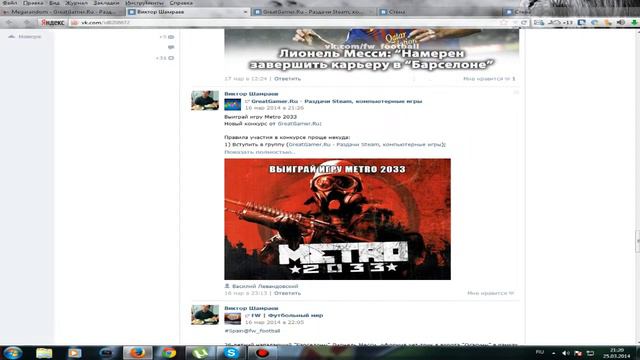The height and width of the screenshot is (360, 640).
Task: Click the Яндекс button in toolbar
Action: click(53, 23)
